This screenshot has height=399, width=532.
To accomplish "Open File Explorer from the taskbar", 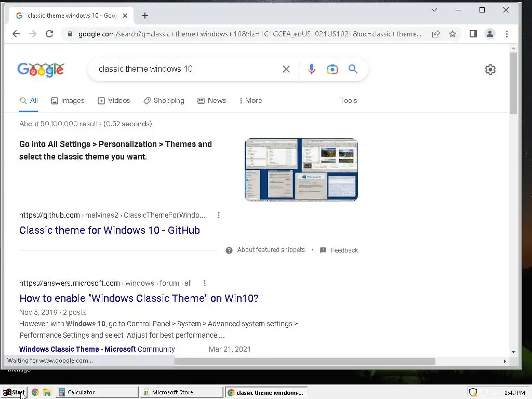I will pyautogui.click(x=47, y=393).
